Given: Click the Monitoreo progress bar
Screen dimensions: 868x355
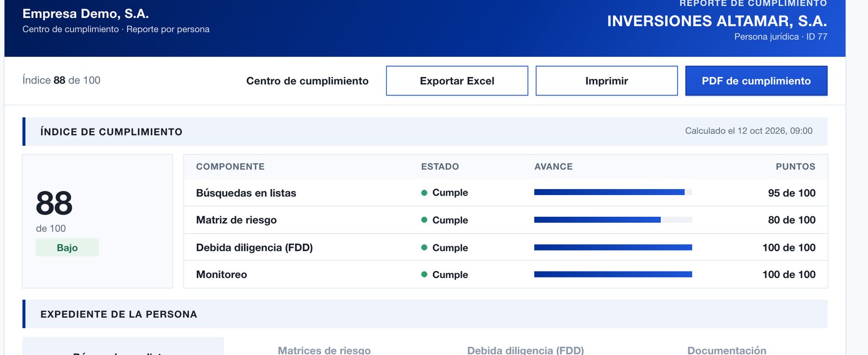Looking at the screenshot, I should (x=613, y=274).
